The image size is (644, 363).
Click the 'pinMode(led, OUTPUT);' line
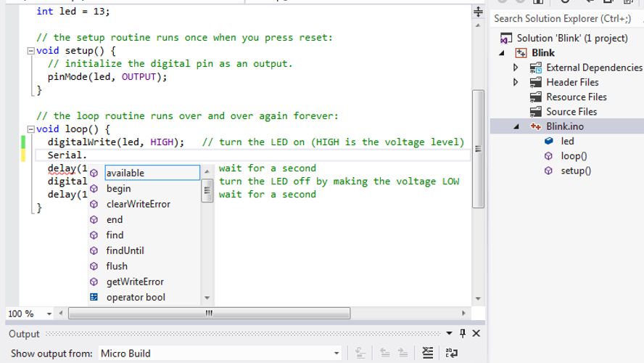(x=107, y=77)
